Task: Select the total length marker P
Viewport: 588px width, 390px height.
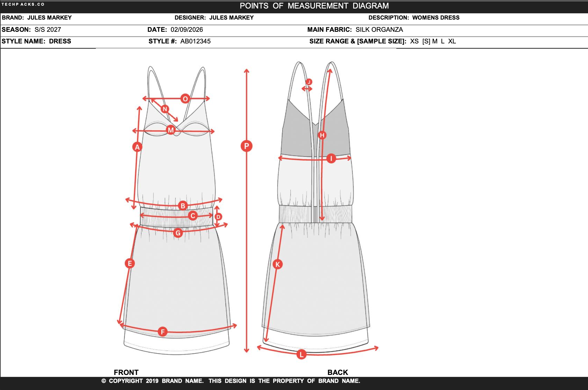Action: click(x=246, y=146)
